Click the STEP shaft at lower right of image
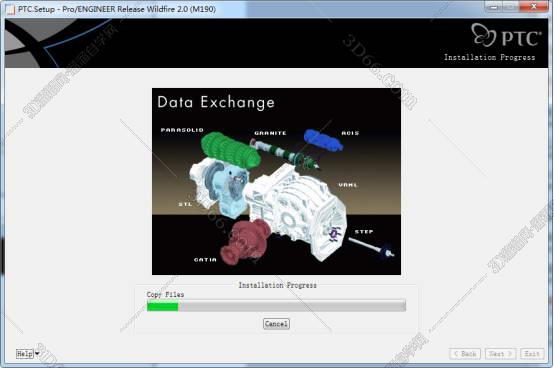 371,247
